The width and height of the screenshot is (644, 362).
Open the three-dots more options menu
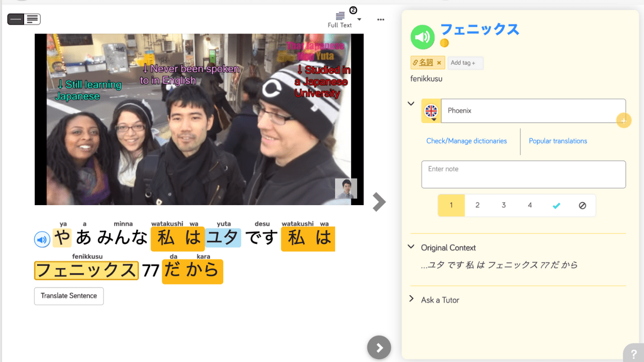pyautogui.click(x=380, y=20)
